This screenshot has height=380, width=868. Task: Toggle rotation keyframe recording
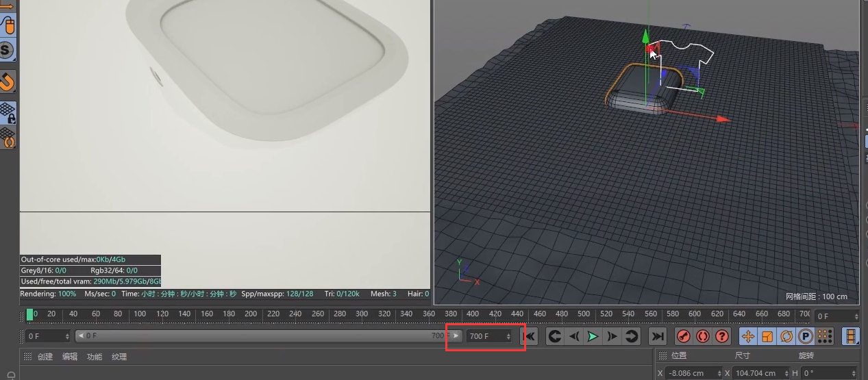pyautogui.click(x=786, y=336)
